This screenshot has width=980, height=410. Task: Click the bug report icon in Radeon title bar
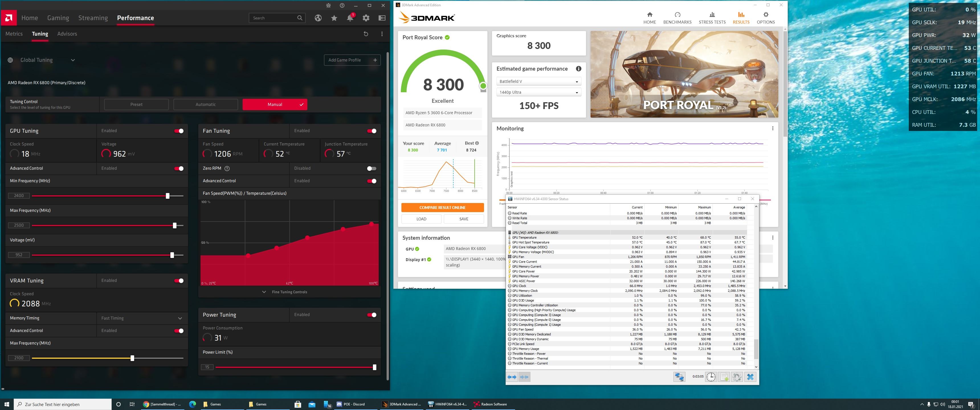[x=329, y=5]
